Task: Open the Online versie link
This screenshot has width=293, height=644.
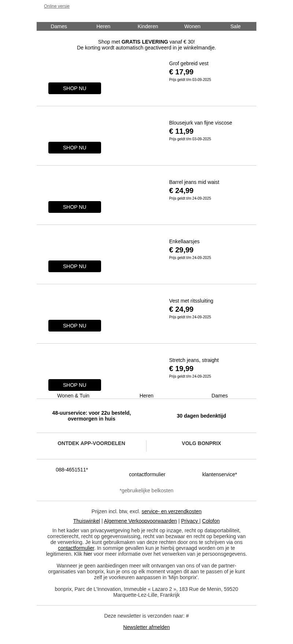Action: [57, 6]
